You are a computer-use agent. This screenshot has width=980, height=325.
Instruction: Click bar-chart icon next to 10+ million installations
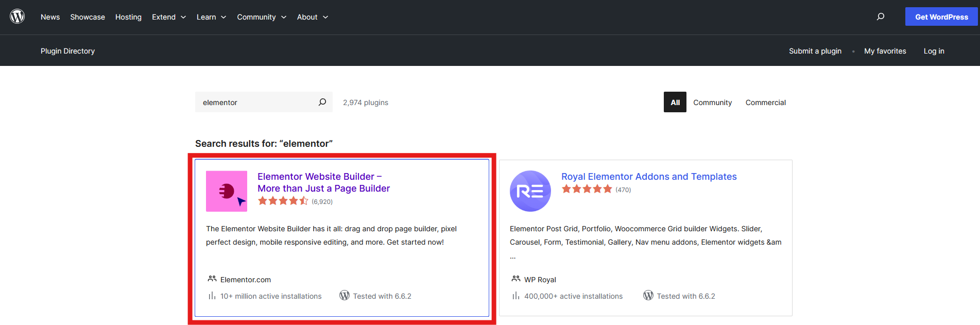212,296
